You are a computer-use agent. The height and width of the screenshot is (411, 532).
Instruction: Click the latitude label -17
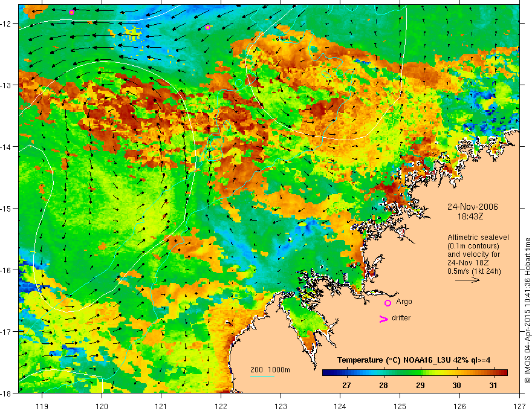6,331
